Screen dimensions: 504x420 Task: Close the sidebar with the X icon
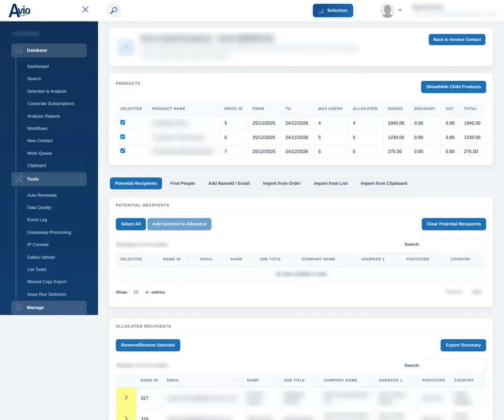pos(85,9)
